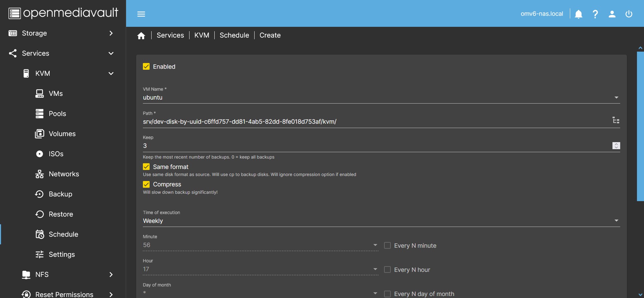Click the hamburger menu icon in header

pyautogui.click(x=141, y=14)
